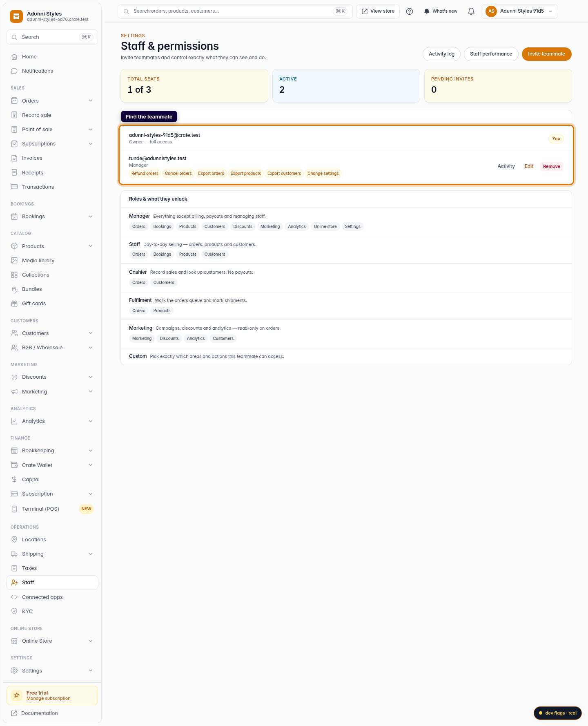The width and height of the screenshot is (588, 726).
Task: Open the Marketing sidebar menu item
Action: [52, 392]
